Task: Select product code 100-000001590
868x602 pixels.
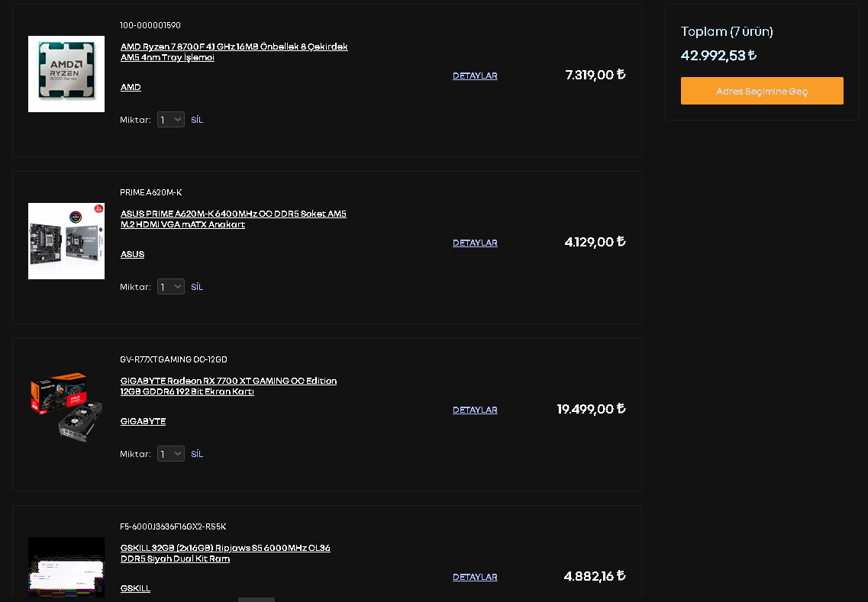Action: click(150, 25)
